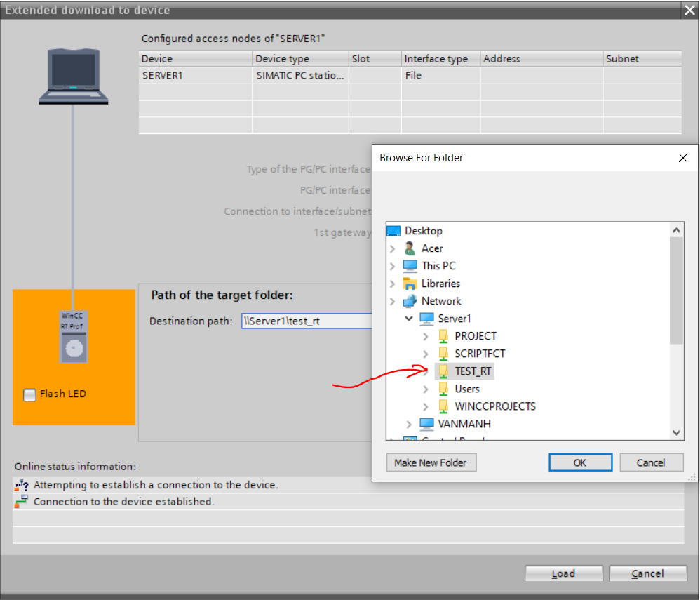Viewport: 700px width, 600px height.
Task: Click the attempting-connection status icon
Action: [x=22, y=485]
